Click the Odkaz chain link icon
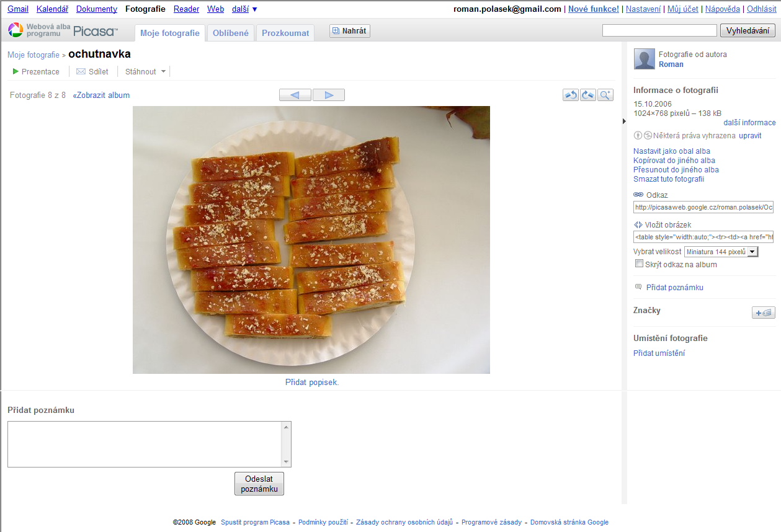This screenshot has height=532, width=781. point(638,195)
